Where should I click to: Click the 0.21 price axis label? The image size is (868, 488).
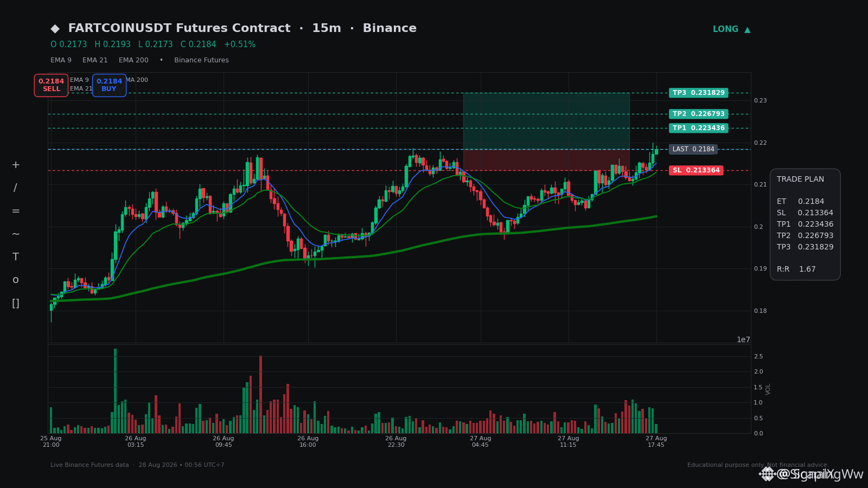(x=760, y=185)
